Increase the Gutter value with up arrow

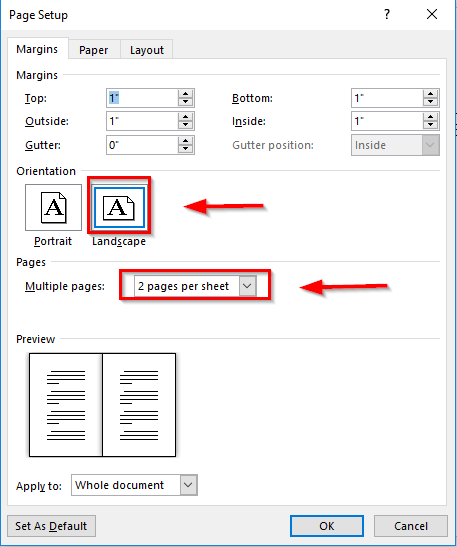point(186,141)
